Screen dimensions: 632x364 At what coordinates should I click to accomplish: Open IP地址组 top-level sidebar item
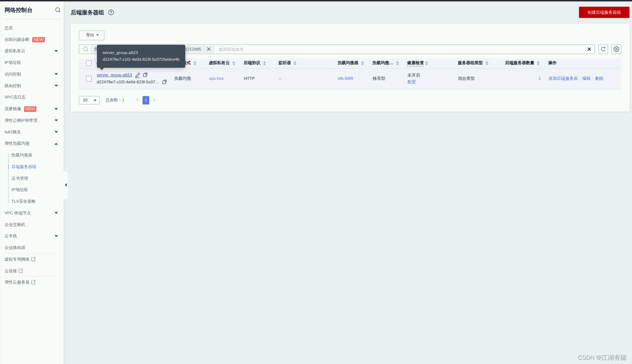coord(12,63)
